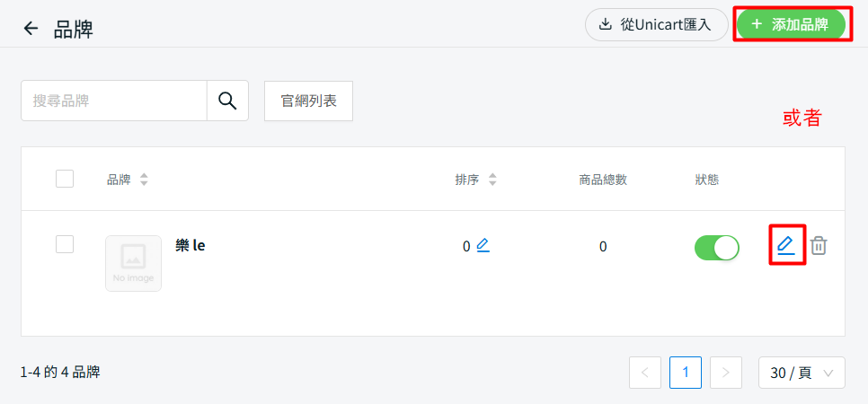868x404 pixels.
Task: Edit sort order pencil icon for 樂 le
Action: 483,245
